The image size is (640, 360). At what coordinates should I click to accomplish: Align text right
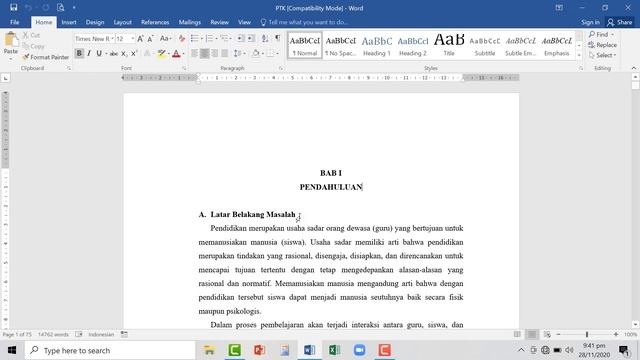pos(214,53)
